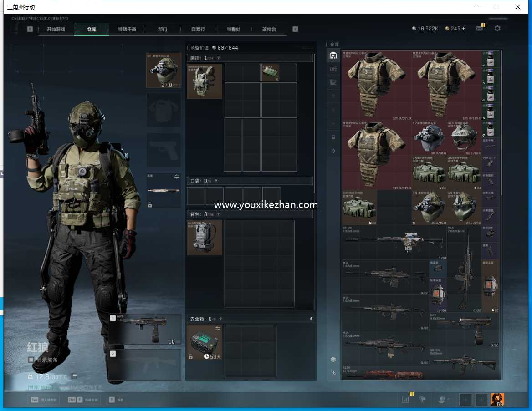Go to the 改枪台 tab
This screenshot has height=411, width=532.
click(x=269, y=29)
